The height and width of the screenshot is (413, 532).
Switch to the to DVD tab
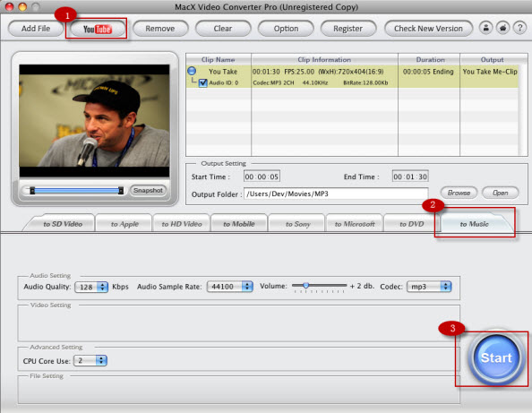[x=412, y=224]
